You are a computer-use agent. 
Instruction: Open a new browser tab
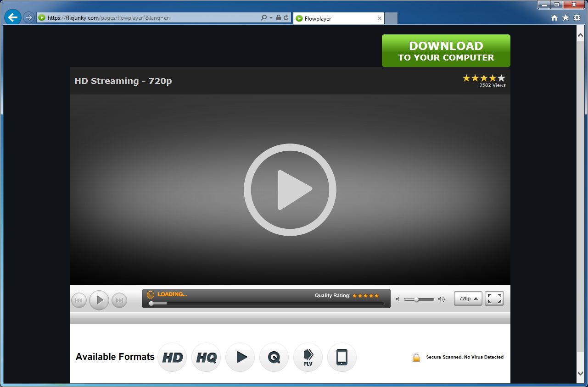point(391,18)
